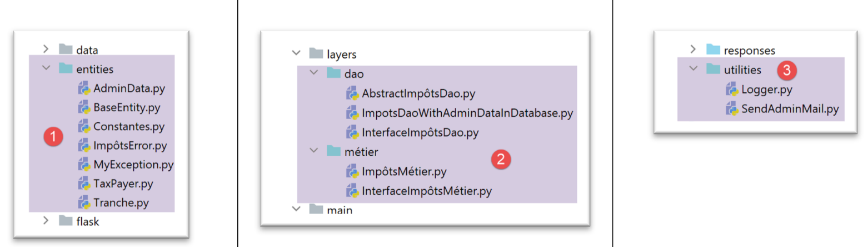Click the Python icon beside Constantes.py
This screenshot has height=247, width=868.
point(84,126)
